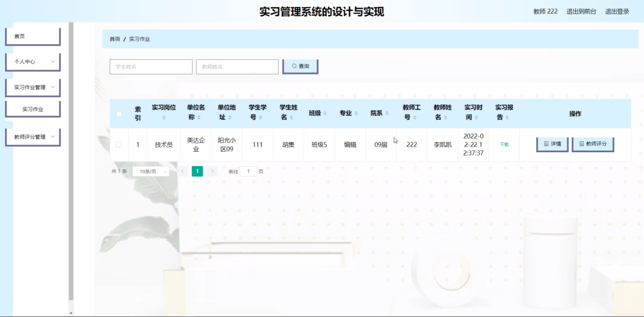644x317 pixels.
Task: Go to next page arrow
Action: coord(212,171)
